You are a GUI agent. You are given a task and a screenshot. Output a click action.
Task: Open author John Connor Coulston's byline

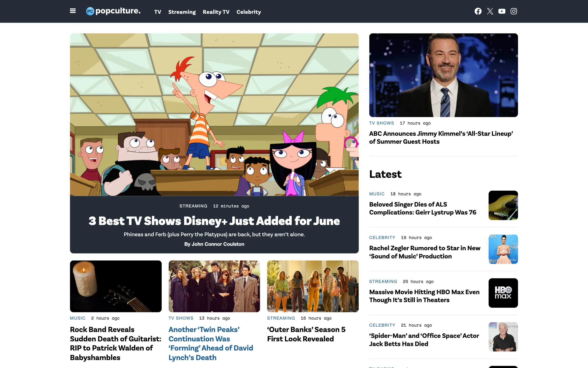(x=214, y=244)
